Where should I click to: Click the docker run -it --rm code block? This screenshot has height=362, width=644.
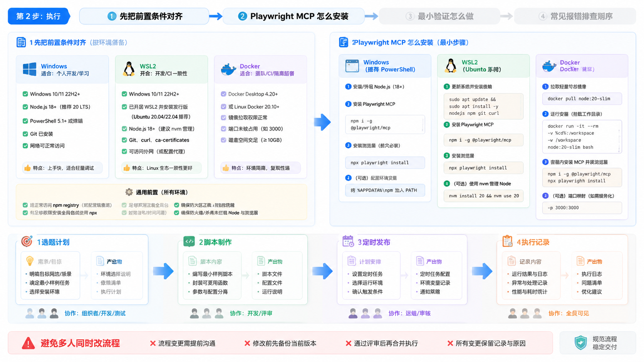(582, 137)
